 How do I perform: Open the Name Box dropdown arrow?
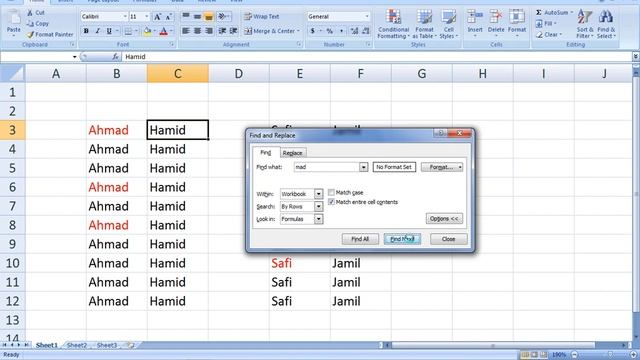click(x=74, y=57)
